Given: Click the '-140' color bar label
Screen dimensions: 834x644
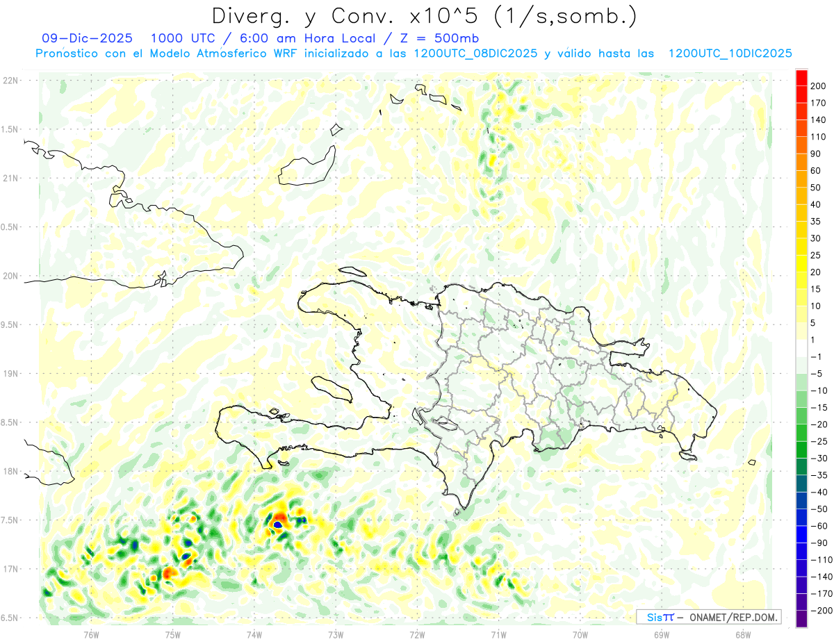Looking at the screenshot, I should pyautogui.click(x=821, y=577).
